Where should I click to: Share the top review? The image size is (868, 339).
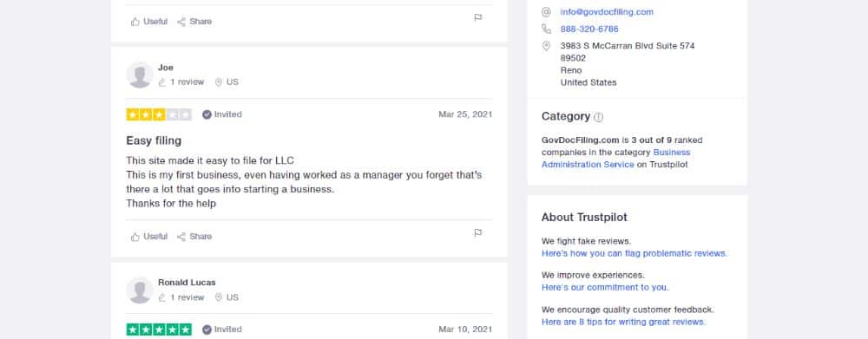[194, 22]
